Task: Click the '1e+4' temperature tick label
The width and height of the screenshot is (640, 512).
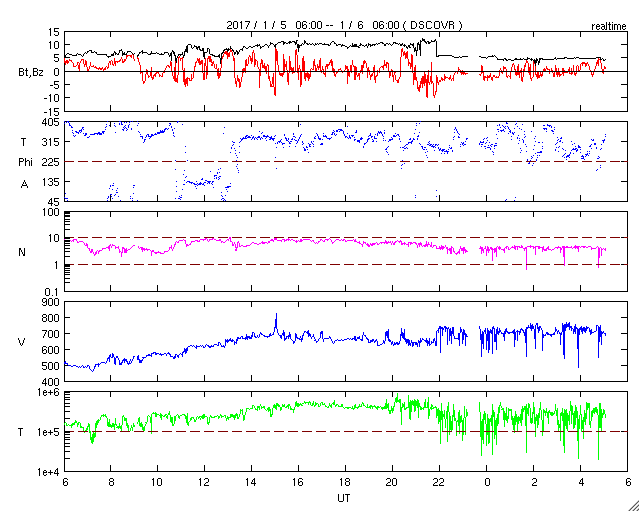Action: [48, 472]
